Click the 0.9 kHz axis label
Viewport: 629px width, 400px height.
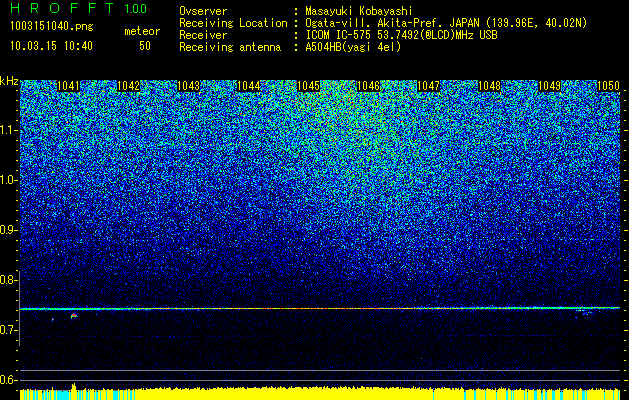pos(6,230)
